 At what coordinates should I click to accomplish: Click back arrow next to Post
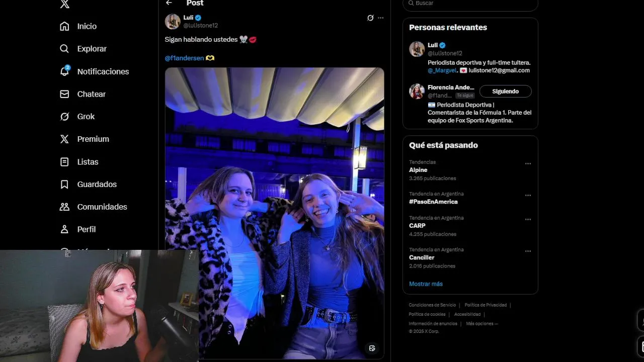(x=169, y=3)
